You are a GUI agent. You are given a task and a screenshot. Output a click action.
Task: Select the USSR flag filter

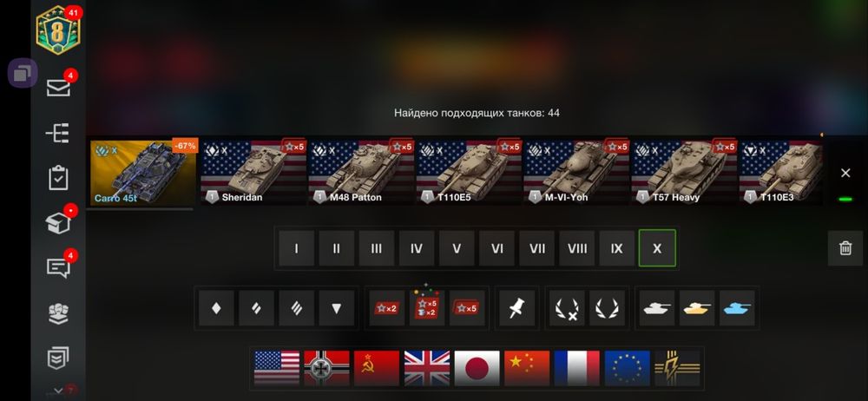click(x=377, y=368)
